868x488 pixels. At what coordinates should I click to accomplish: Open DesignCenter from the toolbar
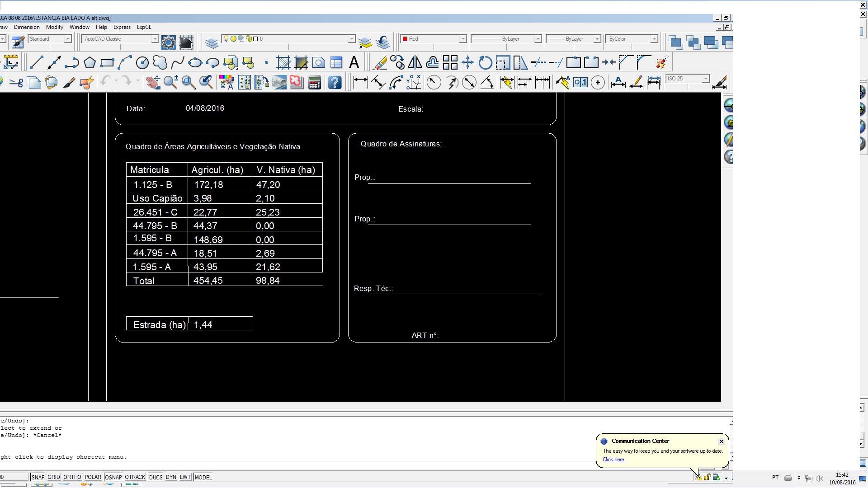point(244,82)
